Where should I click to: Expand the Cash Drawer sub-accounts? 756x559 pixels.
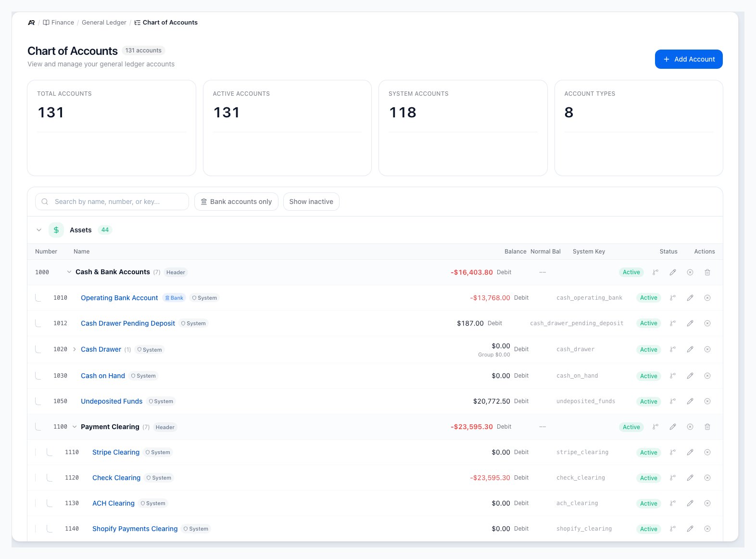pos(75,349)
